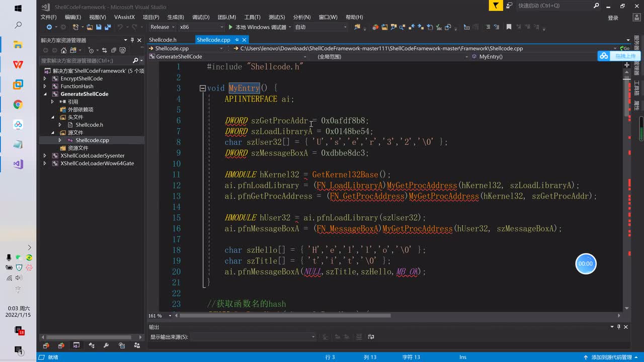The width and height of the screenshot is (644, 362).
Task: Click the Sync with Active Document icon
Action: 104,50
